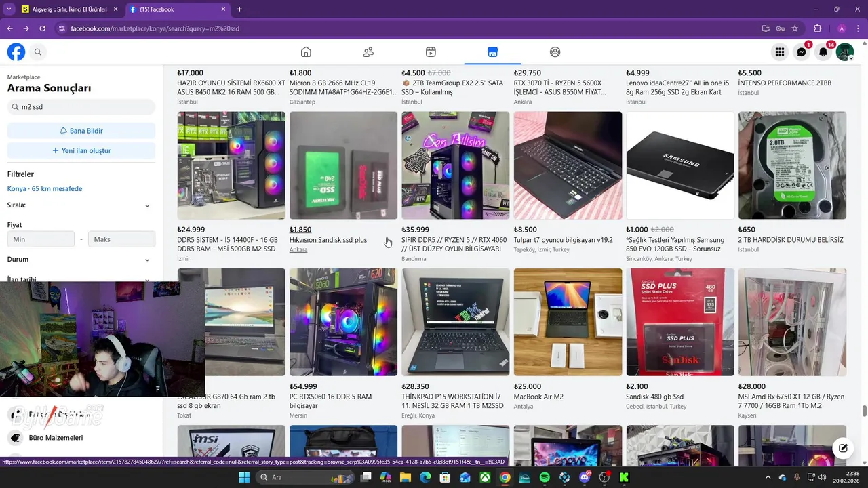Image resolution: width=868 pixels, height=488 pixels.
Task: Open the Tulpar t7 laptop listing image
Action: [568, 165]
